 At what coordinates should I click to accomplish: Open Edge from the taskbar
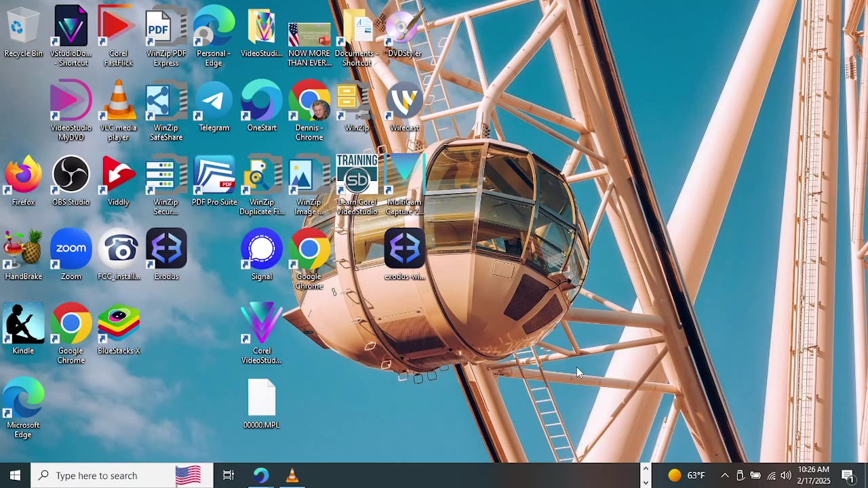261,475
